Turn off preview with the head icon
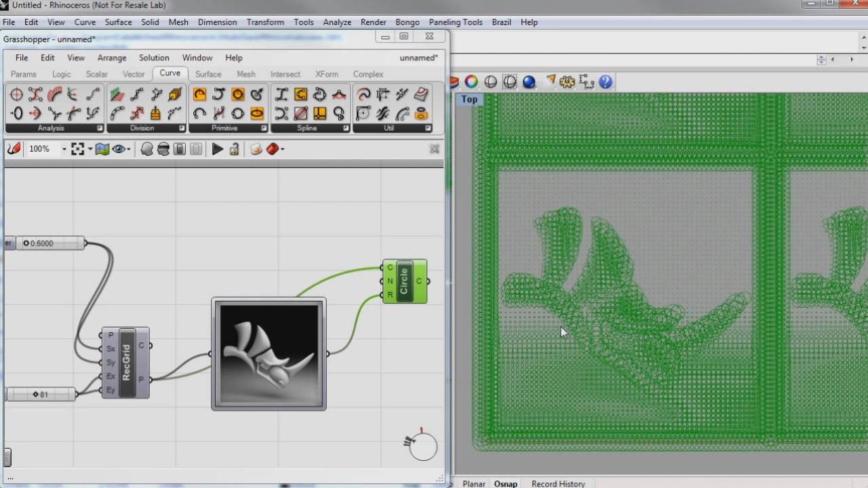The height and width of the screenshot is (488, 868). pyautogui.click(x=147, y=148)
